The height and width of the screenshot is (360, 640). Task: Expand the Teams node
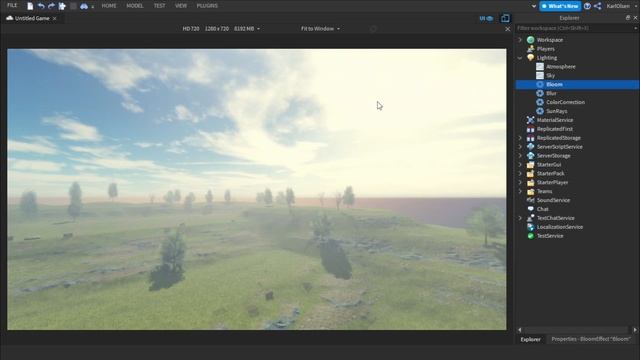(520, 191)
